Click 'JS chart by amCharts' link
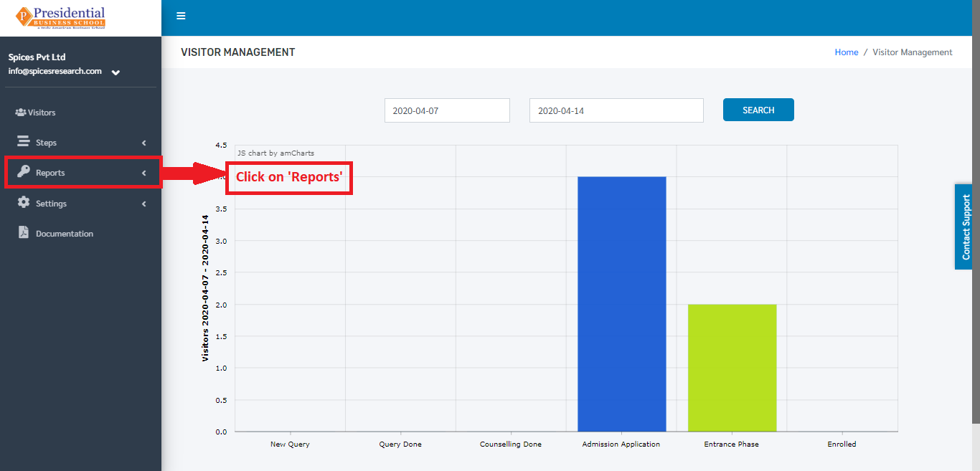The height and width of the screenshot is (471, 980). point(275,153)
